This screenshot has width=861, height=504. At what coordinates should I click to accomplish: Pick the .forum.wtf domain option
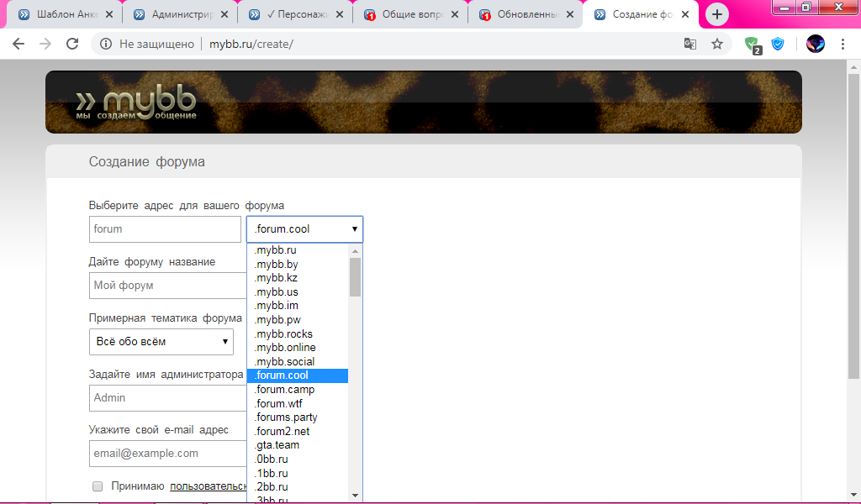point(297,404)
